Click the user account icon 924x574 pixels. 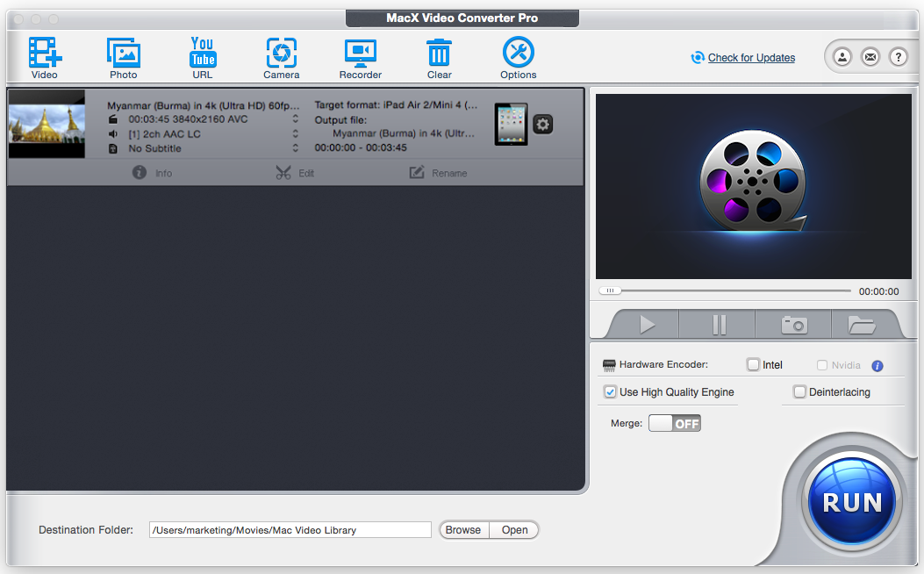(x=842, y=57)
